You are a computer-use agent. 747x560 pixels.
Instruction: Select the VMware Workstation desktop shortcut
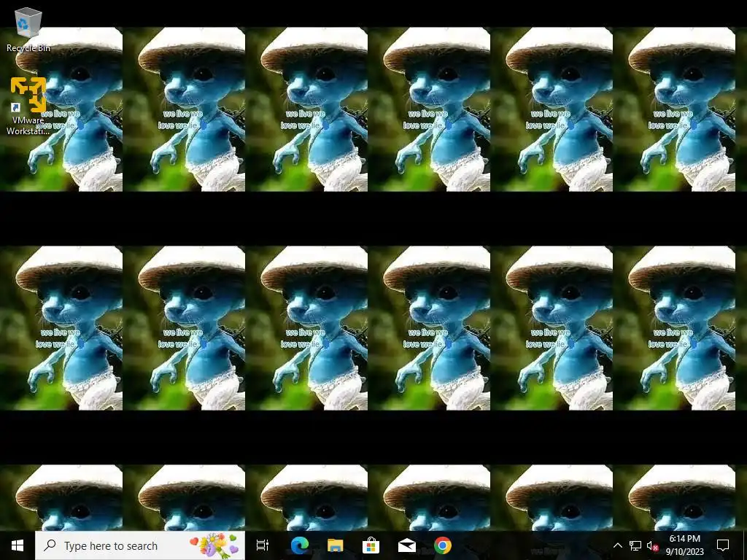[28, 106]
